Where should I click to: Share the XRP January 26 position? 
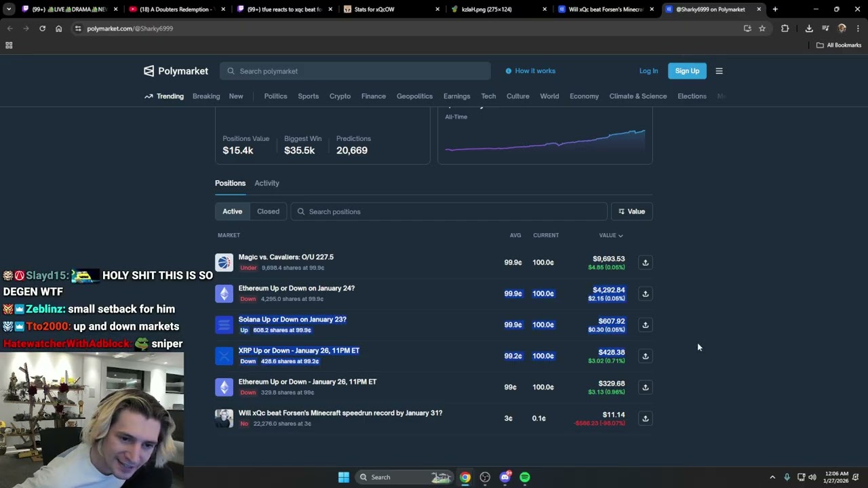coord(645,356)
